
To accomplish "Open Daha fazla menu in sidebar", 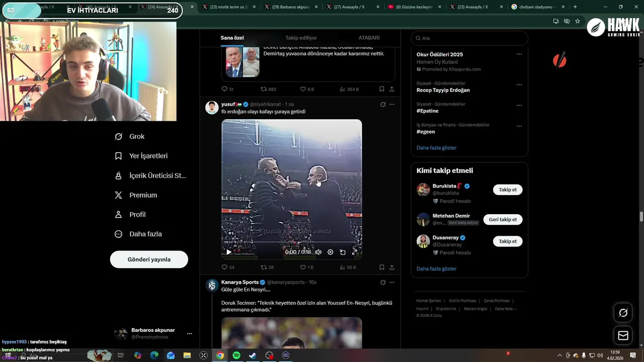I will 138,234.
